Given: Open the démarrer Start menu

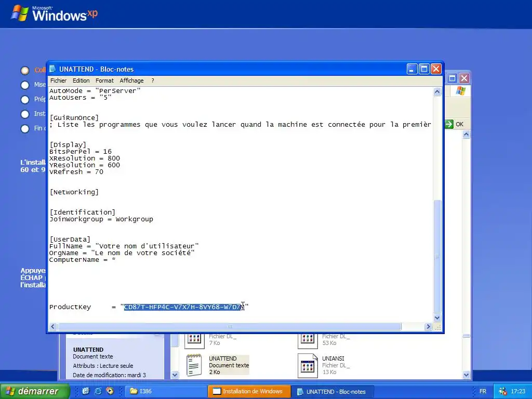Looking at the screenshot, I should pos(35,391).
